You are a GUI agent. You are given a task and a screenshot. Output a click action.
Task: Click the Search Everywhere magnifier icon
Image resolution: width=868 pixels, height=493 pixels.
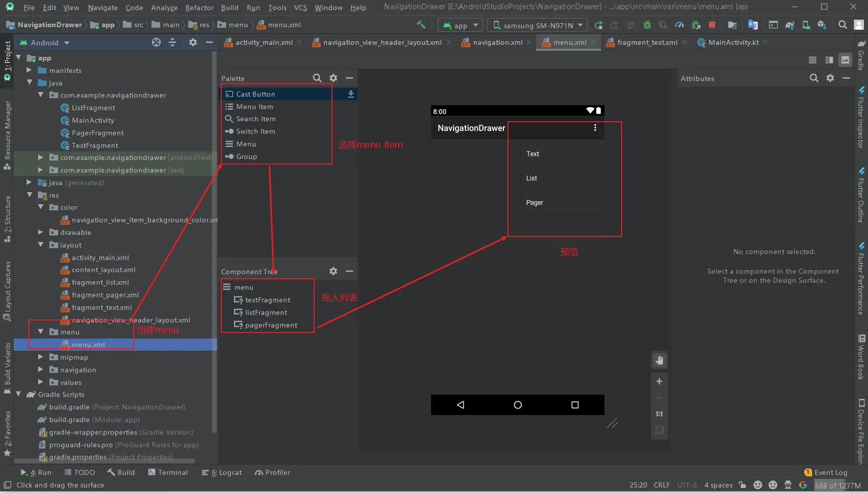pos(842,25)
